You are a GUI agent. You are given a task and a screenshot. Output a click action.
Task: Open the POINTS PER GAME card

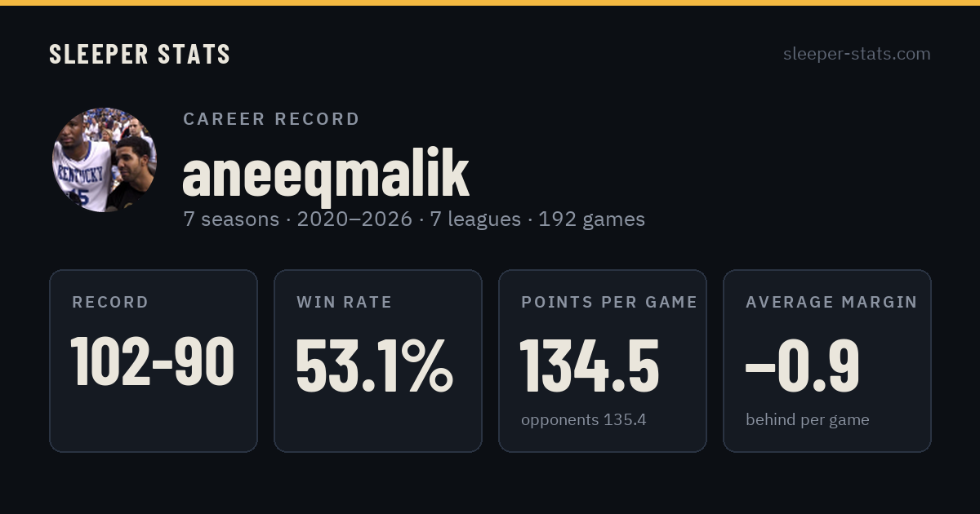[x=603, y=361]
